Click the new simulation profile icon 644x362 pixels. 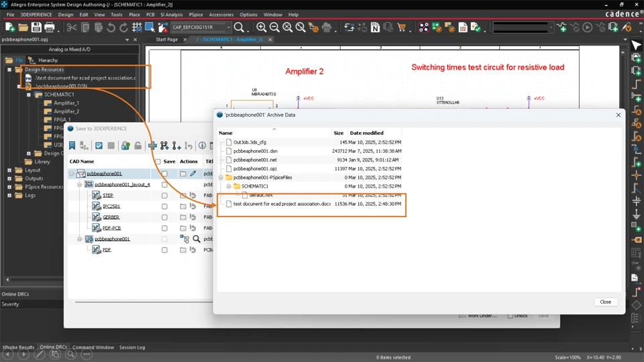[x=562, y=27]
